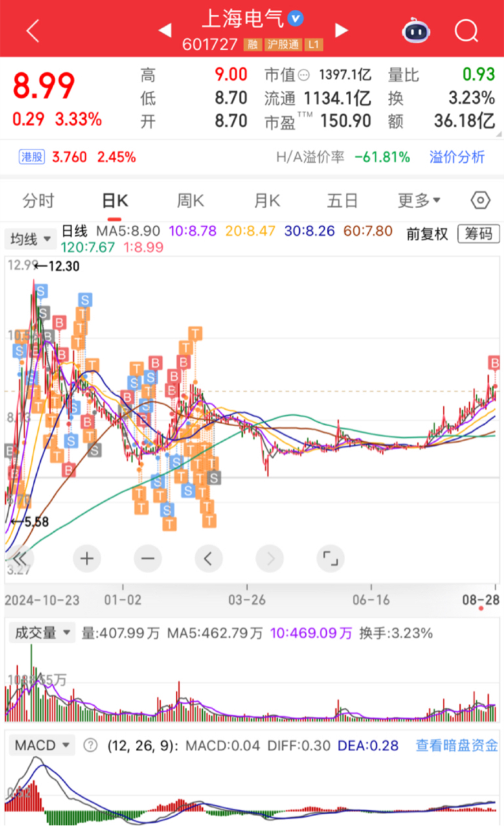This screenshot has height=826, width=504.
Task: Tap the 融 margin tag
Action: 251,45
